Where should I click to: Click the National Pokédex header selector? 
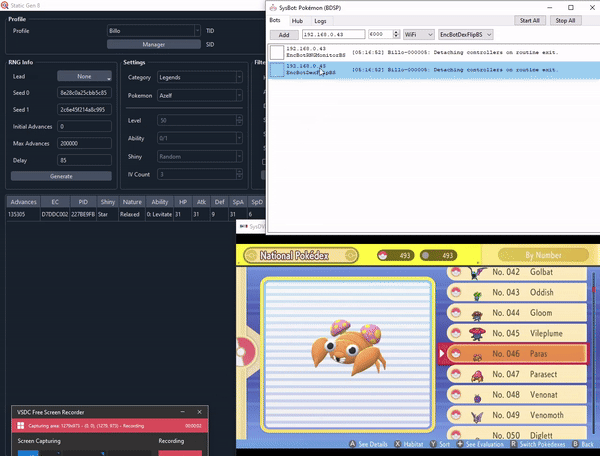[x=301, y=256]
